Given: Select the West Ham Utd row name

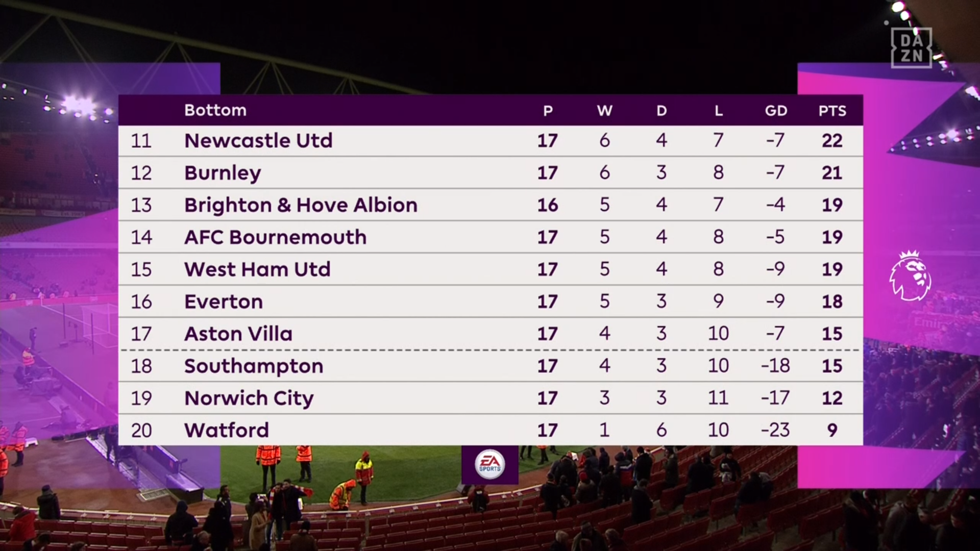Looking at the screenshot, I should tap(257, 269).
